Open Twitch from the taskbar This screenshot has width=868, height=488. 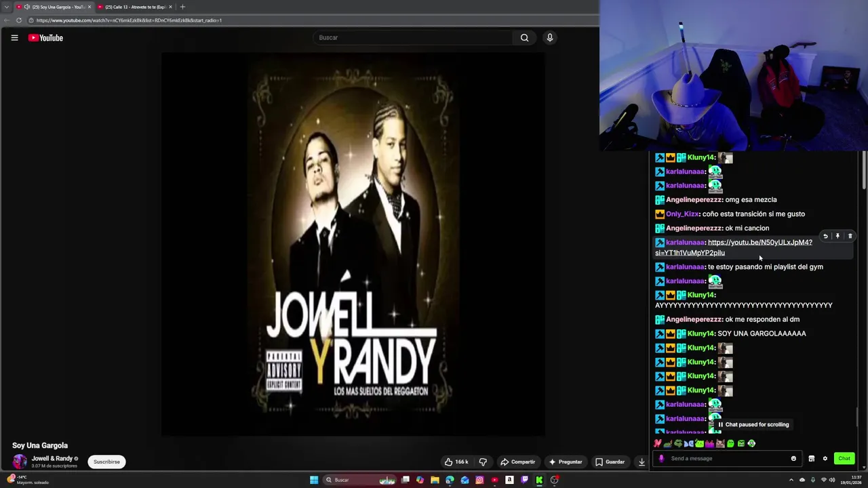(x=524, y=480)
